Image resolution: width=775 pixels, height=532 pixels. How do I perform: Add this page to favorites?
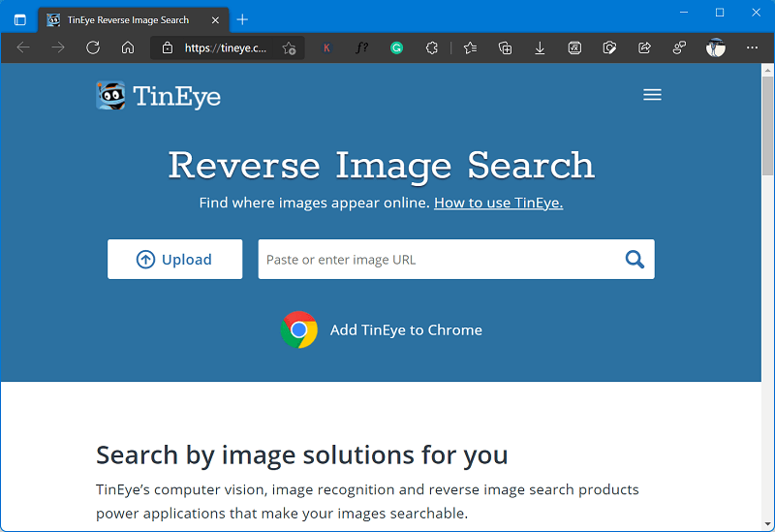289,47
